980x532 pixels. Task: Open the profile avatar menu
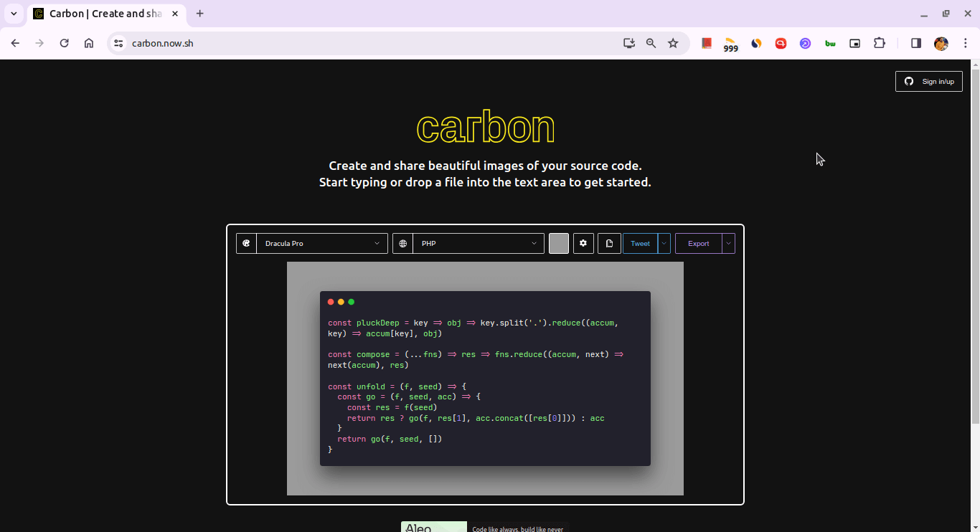[941, 43]
